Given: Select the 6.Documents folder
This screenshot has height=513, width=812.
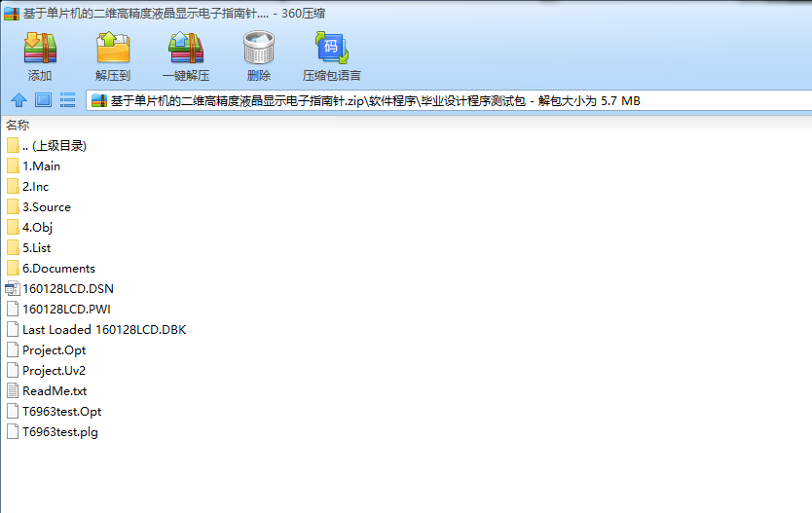Looking at the screenshot, I should [x=51, y=268].
